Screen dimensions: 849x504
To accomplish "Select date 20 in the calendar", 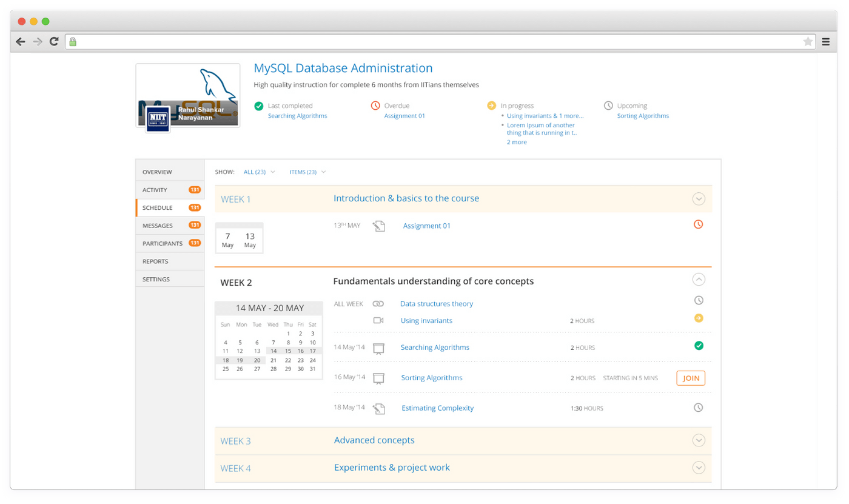I will pyautogui.click(x=257, y=360).
